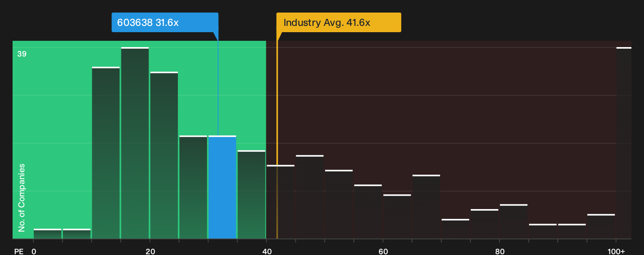Click the axis label 0
This screenshot has width=644, height=255.
(34, 251)
